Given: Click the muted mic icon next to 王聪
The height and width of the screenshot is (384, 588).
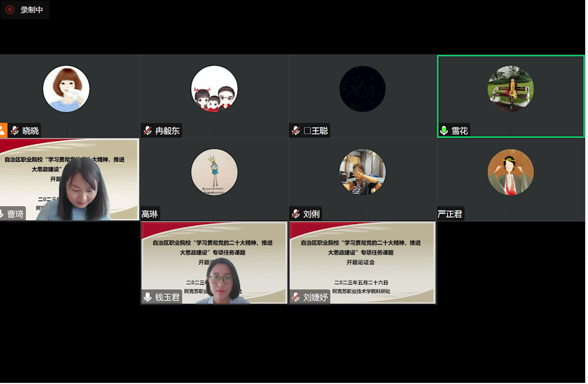Looking at the screenshot, I should click(x=296, y=131).
